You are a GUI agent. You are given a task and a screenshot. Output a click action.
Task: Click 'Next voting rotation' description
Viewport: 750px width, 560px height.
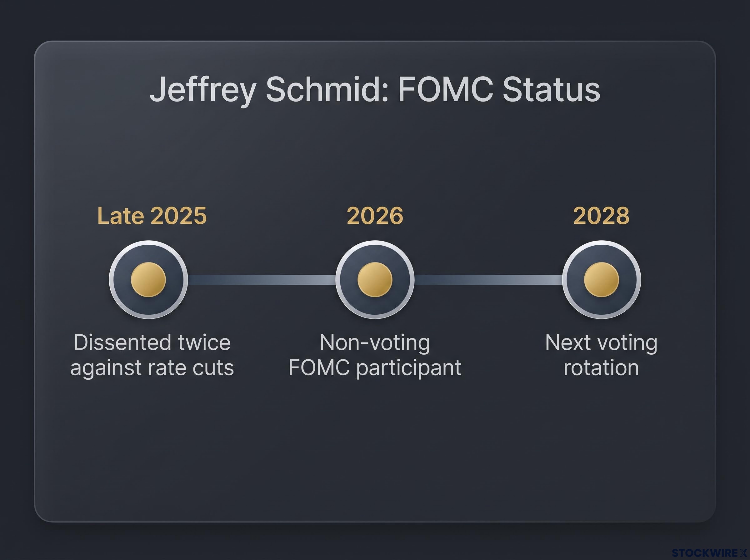point(602,355)
